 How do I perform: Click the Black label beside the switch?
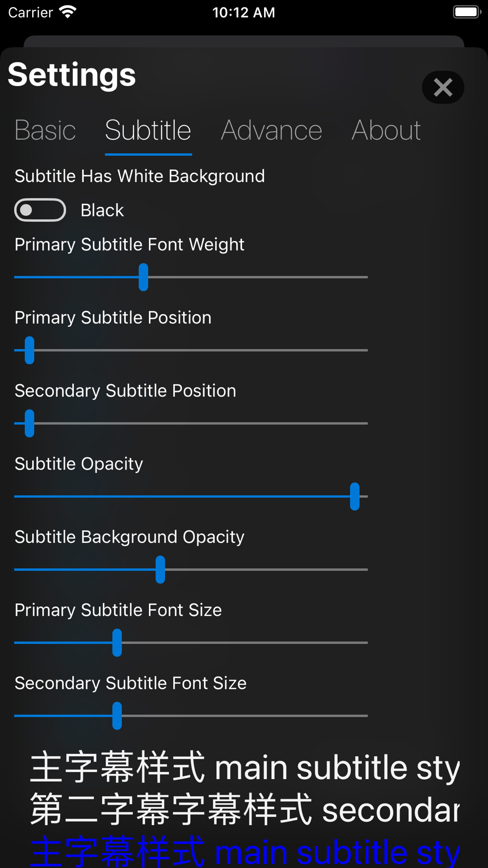102,210
